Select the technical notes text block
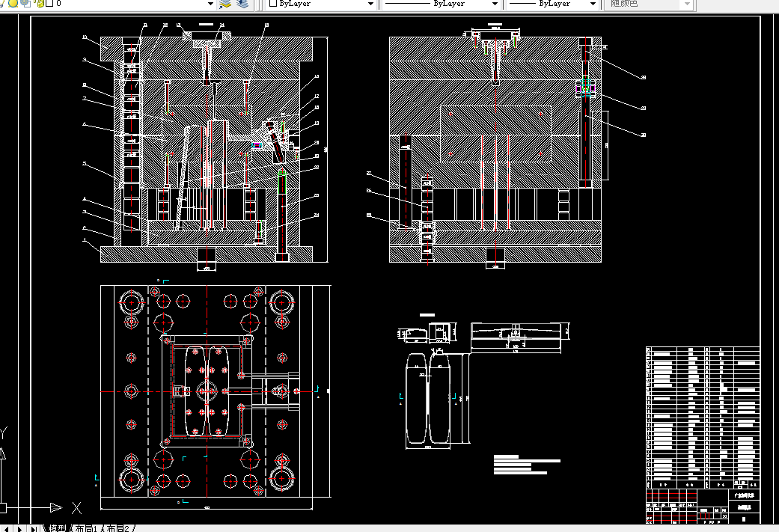This screenshot has width=779, height=532. click(527, 465)
